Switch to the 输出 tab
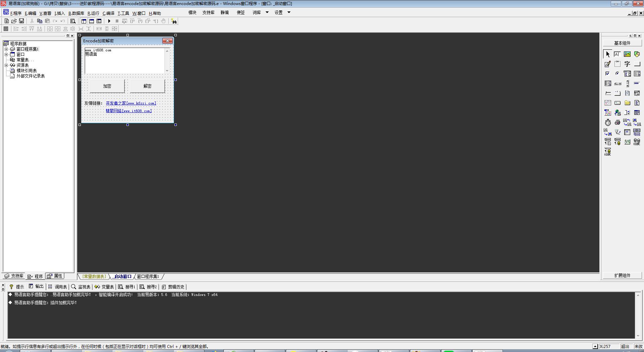This screenshot has width=644, height=352. [36, 287]
